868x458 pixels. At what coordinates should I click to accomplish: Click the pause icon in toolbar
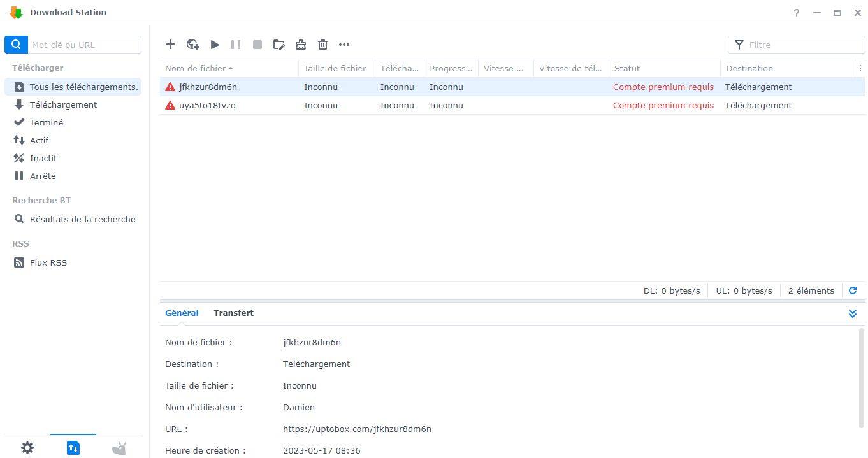(x=236, y=45)
